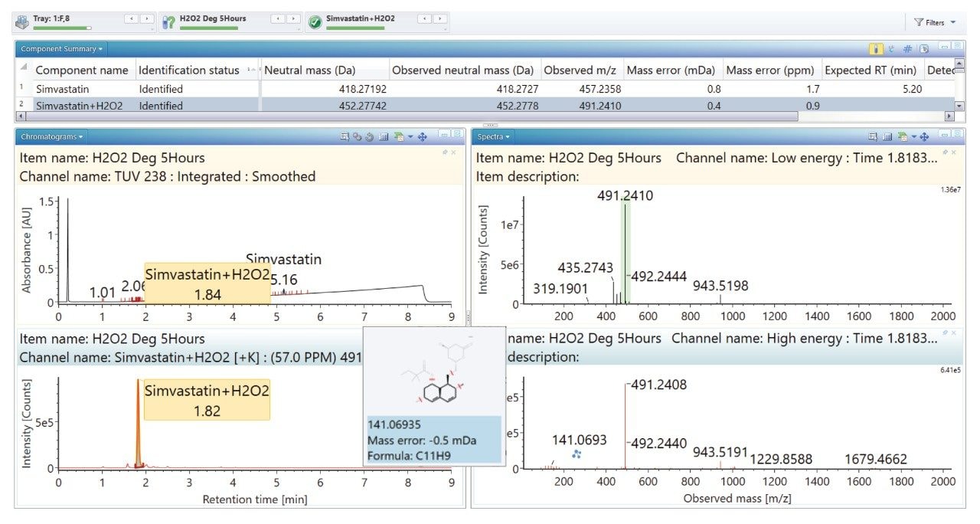Go to previous tray with left arrow

[x=130, y=18]
